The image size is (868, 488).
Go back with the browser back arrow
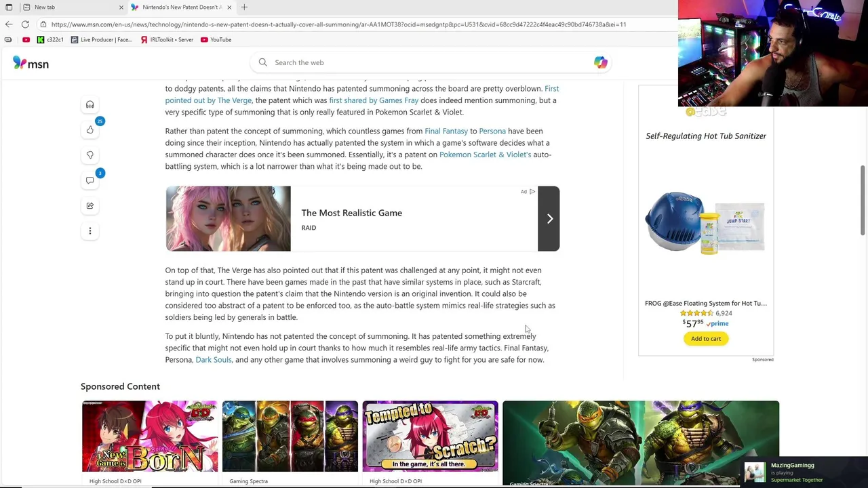[x=9, y=24]
